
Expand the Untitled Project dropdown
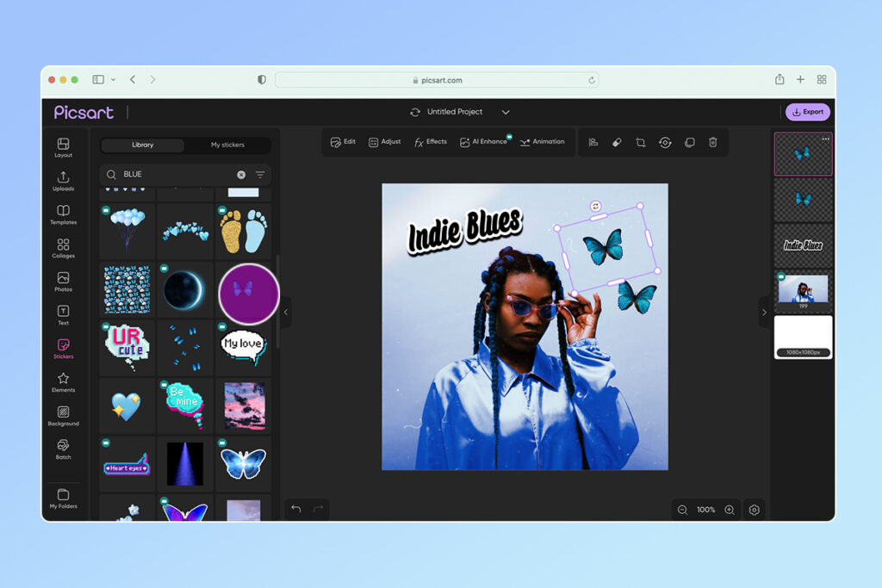point(506,112)
